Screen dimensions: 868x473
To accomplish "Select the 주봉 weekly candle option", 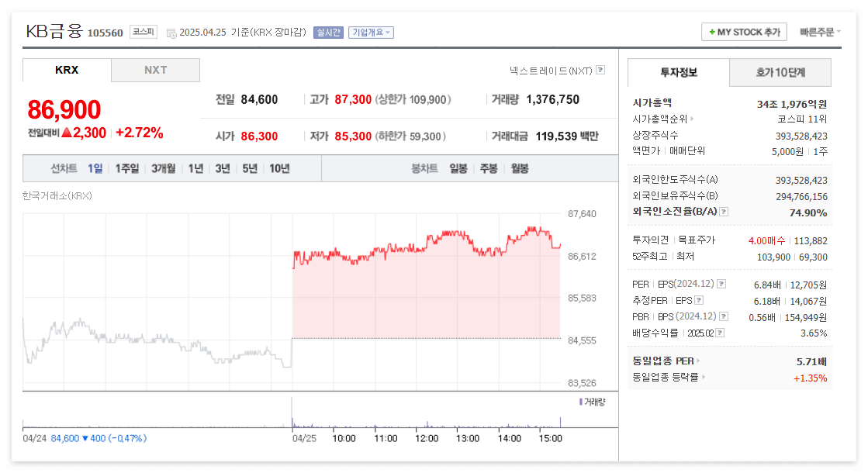I will (x=488, y=167).
